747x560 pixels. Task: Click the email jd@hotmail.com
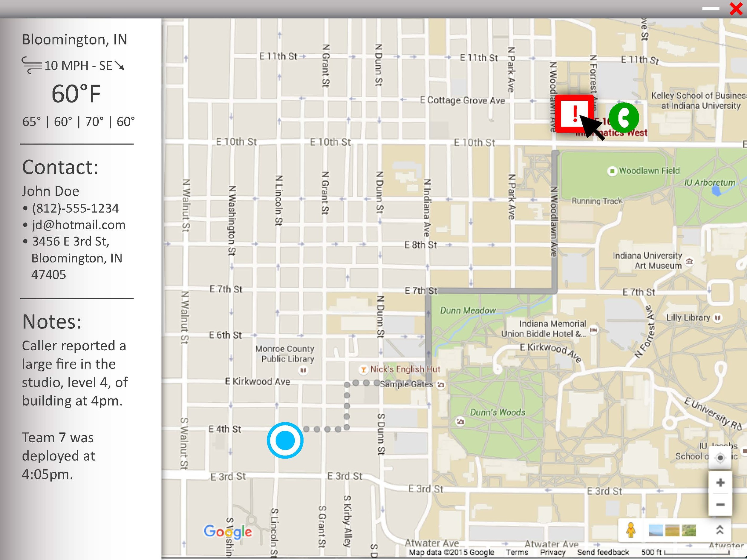click(79, 225)
